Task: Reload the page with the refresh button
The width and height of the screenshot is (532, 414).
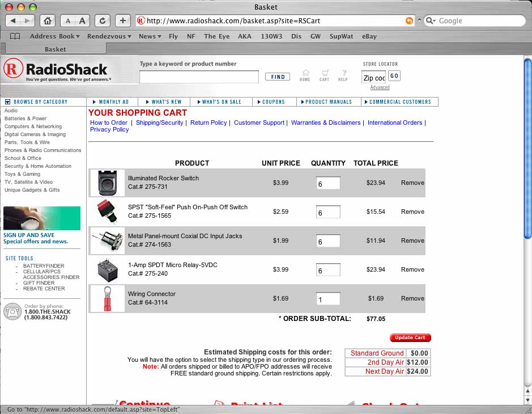Action: coord(102,21)
